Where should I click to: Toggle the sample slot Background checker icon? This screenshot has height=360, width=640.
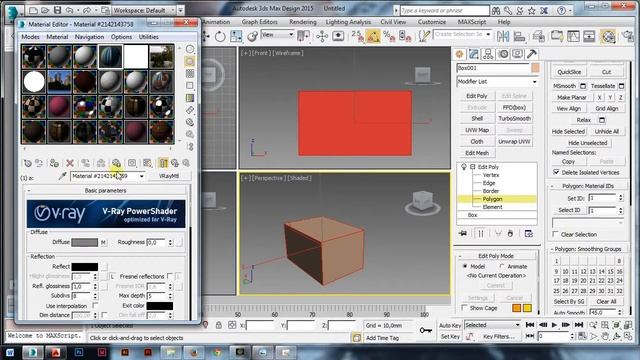190,73
